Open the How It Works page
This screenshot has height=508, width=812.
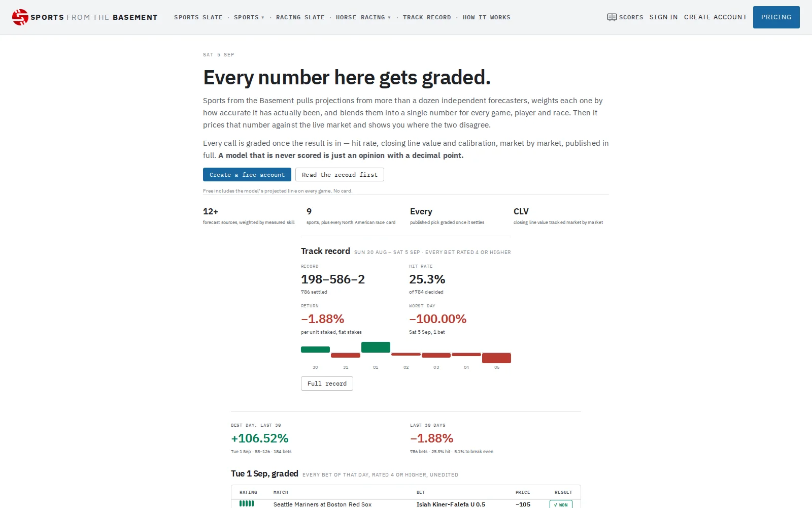pos(487,17)
